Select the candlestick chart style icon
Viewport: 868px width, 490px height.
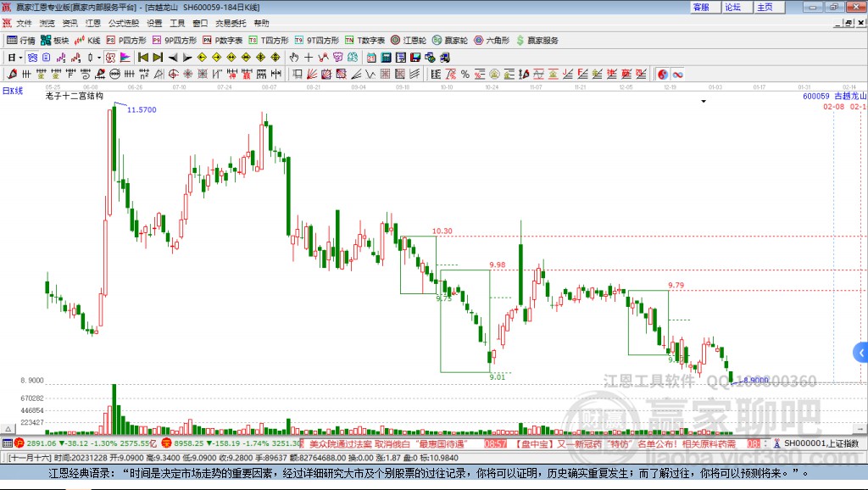[90, 57]
